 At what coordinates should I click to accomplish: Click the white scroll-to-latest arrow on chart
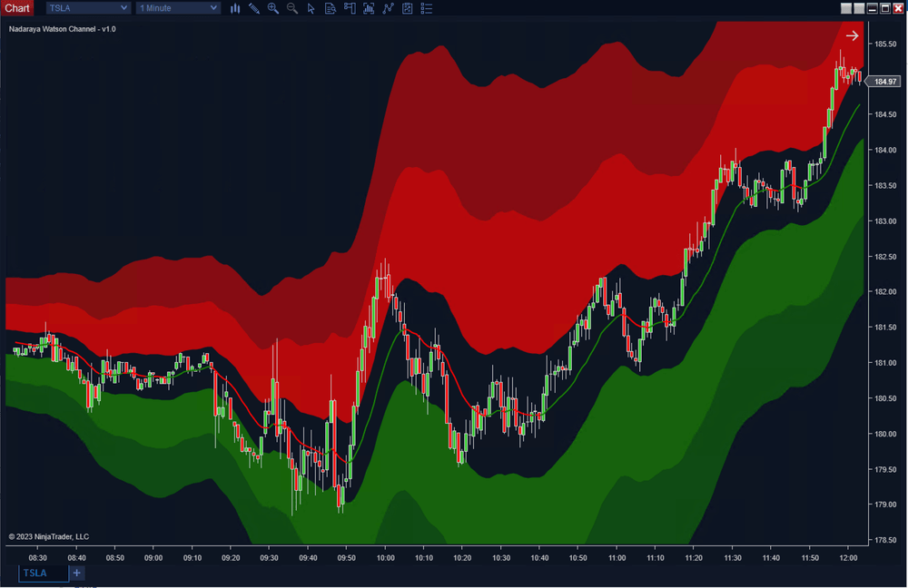[x=852, y=35]
